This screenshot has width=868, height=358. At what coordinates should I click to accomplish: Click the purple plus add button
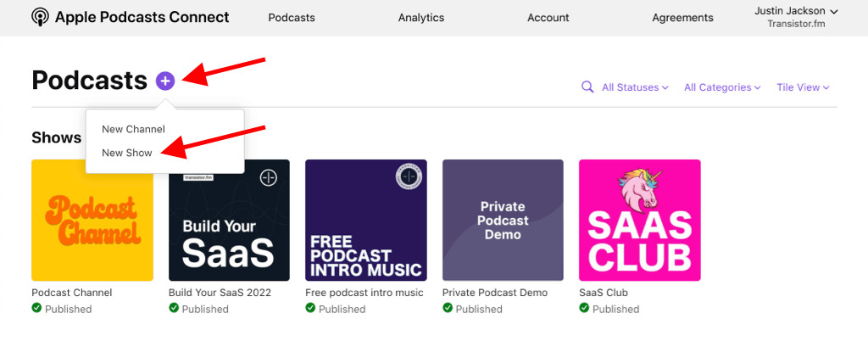click(165, 81)
